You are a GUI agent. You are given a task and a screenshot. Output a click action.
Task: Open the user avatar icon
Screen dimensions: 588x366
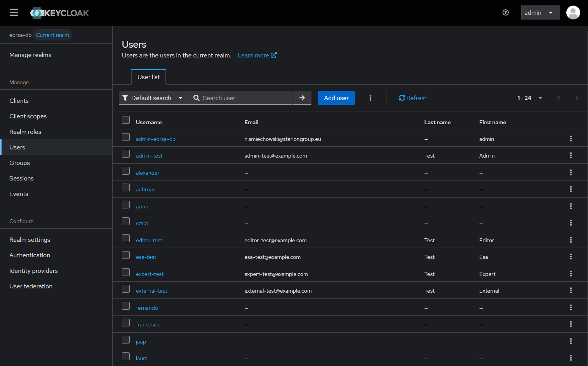(x=573, y=12)
